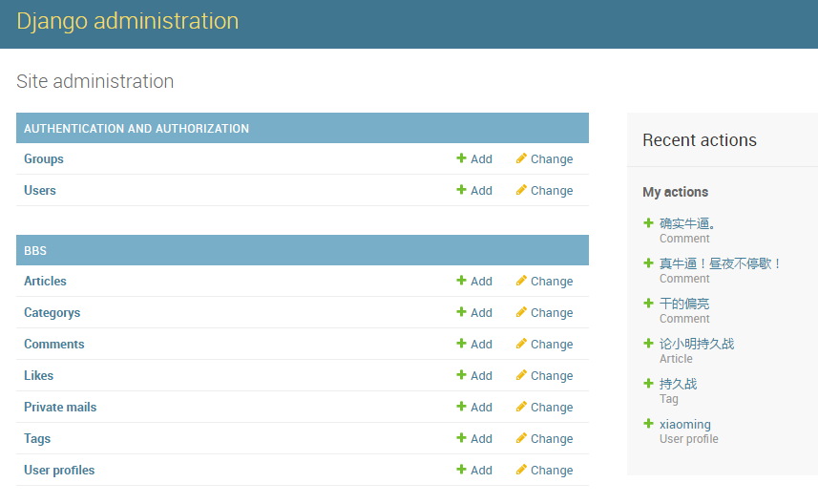Open the Likes model link
818x504 pixels.
(38, 376)
